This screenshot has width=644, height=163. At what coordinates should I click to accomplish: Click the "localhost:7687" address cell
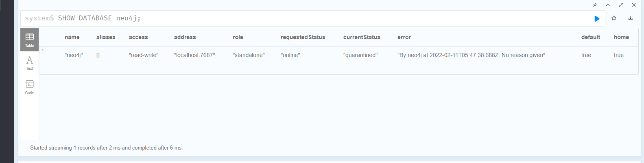(x=194, y=55)
